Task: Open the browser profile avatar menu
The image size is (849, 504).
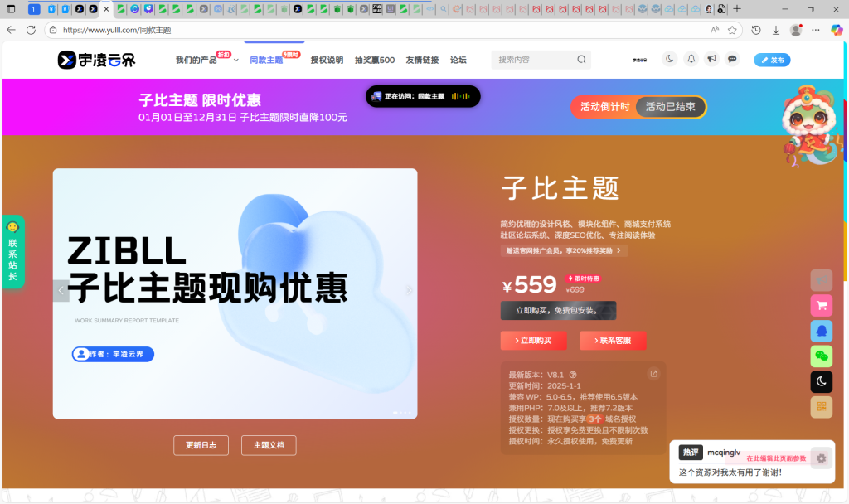Action: (x=794, y=30)
